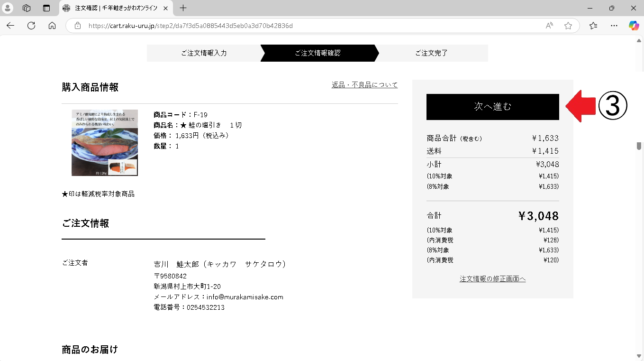
Task: Open the favorites list icon
Action: coord(593,26)
